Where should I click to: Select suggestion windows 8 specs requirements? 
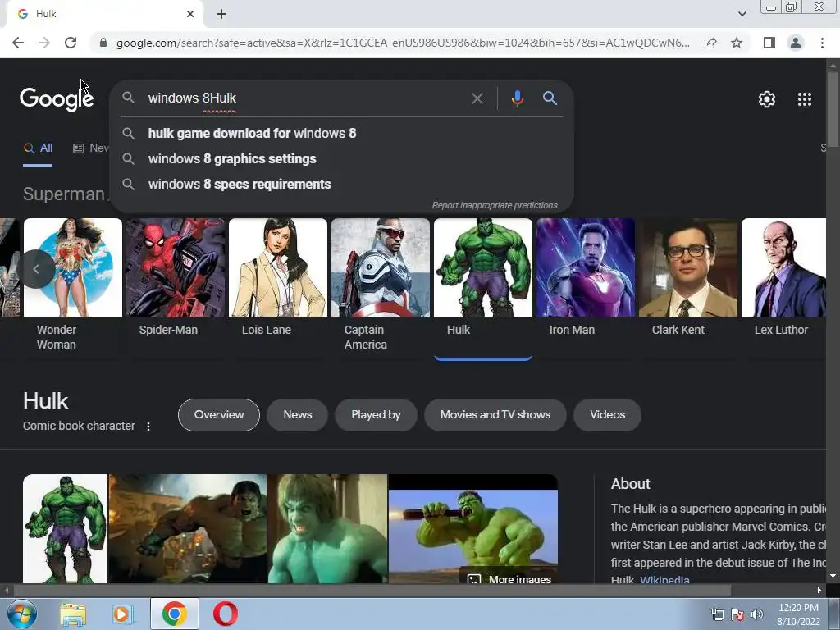(x=341, y=185)
